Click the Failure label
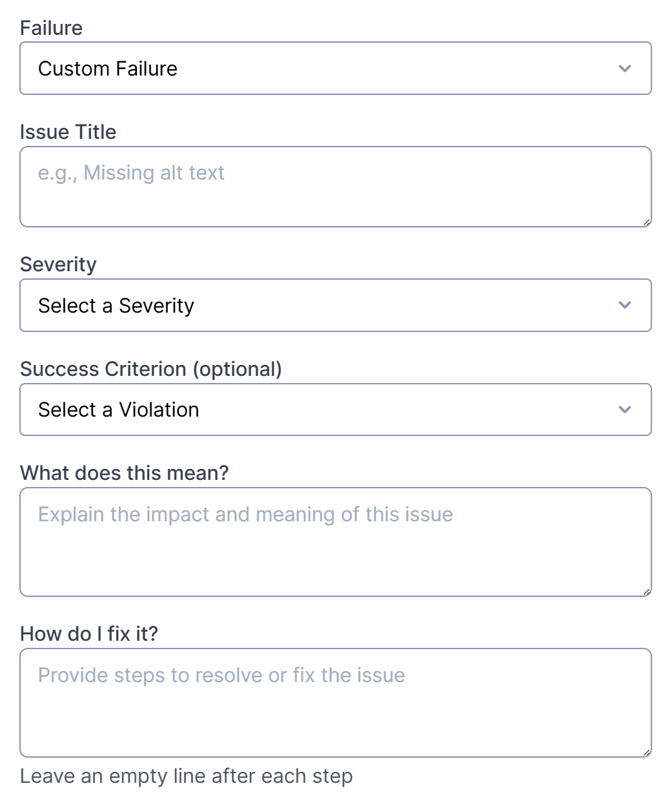Viewport: 672px width, 799px height. [x=52, y=27]
